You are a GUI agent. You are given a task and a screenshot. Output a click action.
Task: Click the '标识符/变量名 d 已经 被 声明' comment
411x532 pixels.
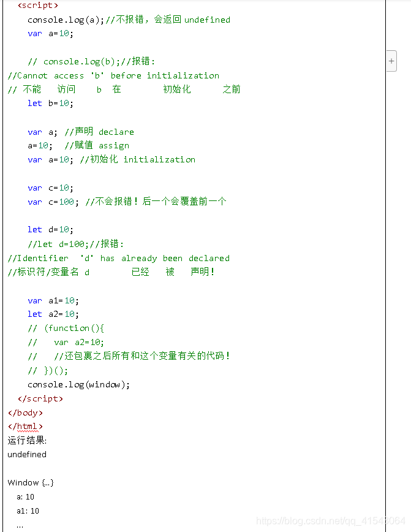tap(111, 272)
